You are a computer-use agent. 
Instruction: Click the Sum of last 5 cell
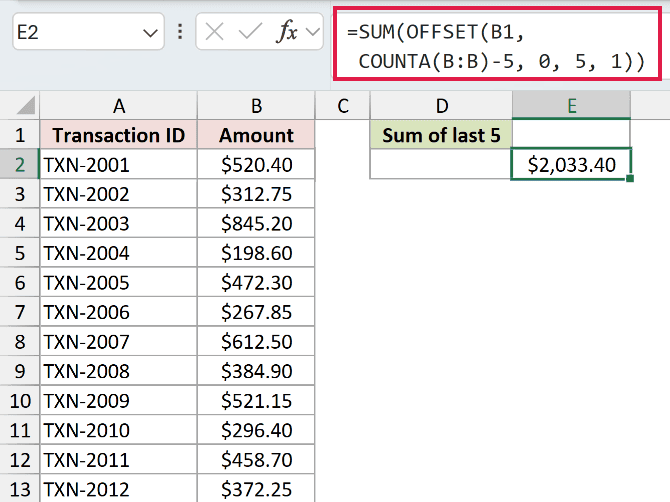coord(441,135)
